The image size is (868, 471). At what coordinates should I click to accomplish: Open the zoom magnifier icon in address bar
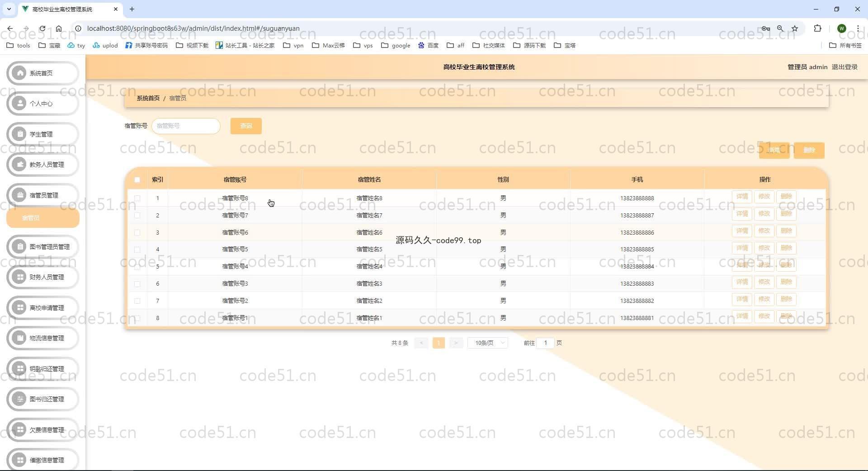(x=780, y=28)
